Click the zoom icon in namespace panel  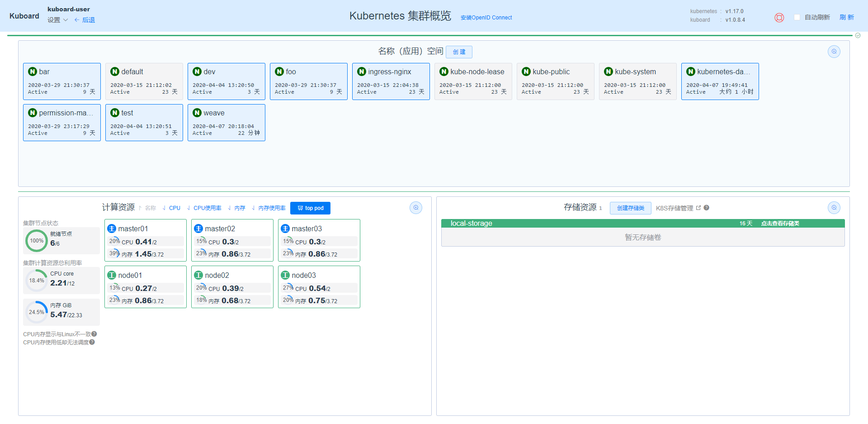pyautogui.click(x=834, y=52)
